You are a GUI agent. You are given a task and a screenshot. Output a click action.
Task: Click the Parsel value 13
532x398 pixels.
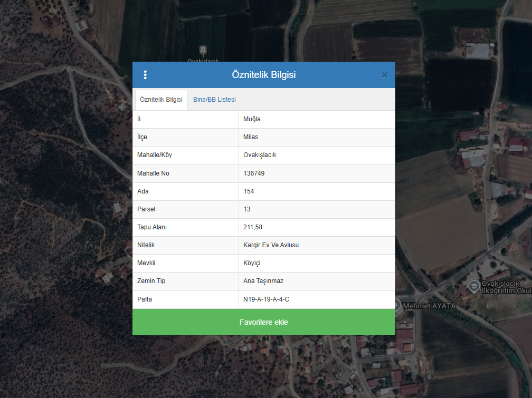pyautogui.click(x=247, y=209)
